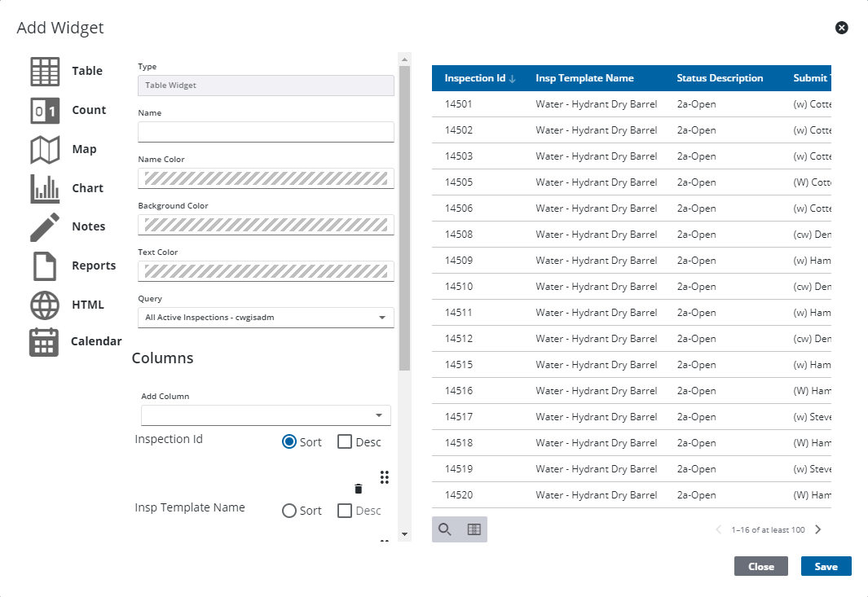
Task: Delete the Inspection Id column with trash icon
Action: point(358,489)
